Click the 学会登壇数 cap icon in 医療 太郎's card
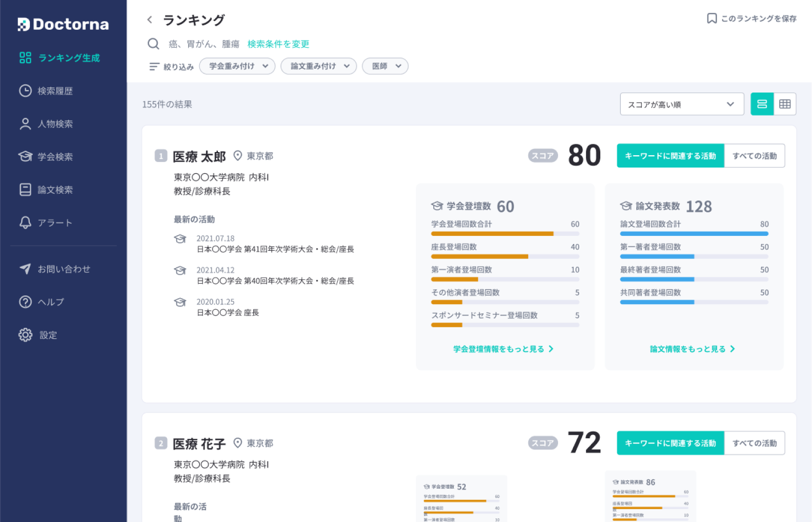 (437, 206)
